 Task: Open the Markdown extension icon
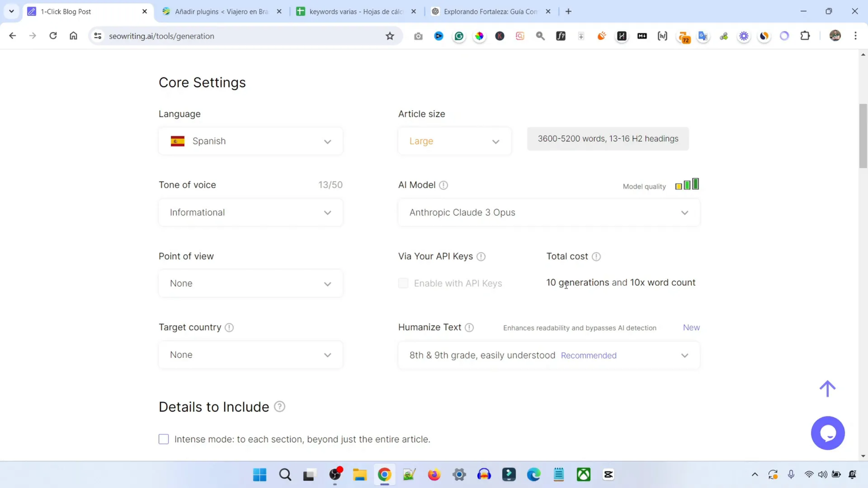tap(642, 36)
